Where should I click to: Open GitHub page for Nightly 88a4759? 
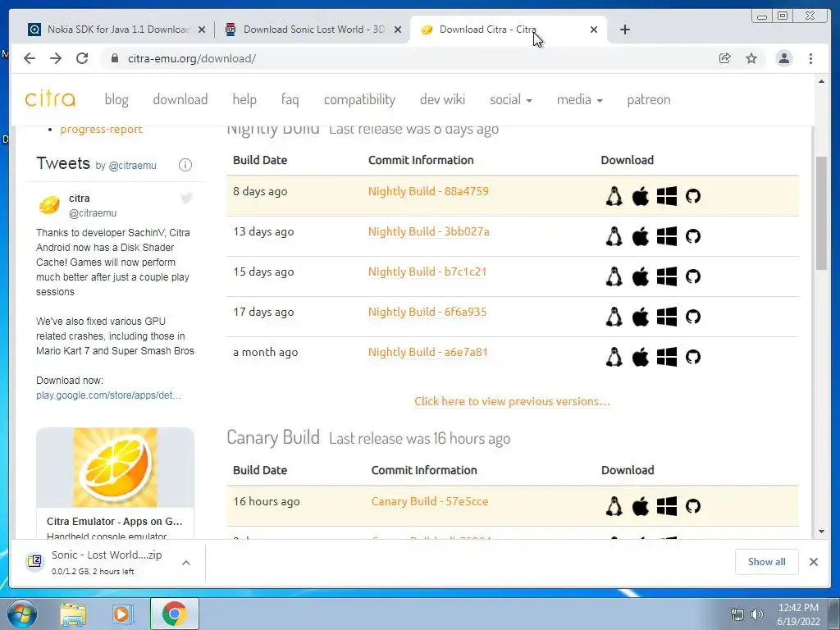coord(692,196)
